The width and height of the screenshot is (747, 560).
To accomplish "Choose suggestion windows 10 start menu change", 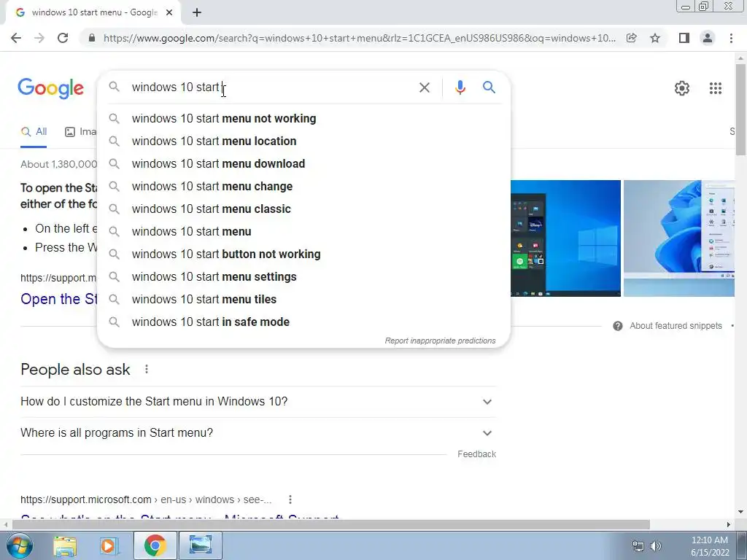I will tap(303, 186).
